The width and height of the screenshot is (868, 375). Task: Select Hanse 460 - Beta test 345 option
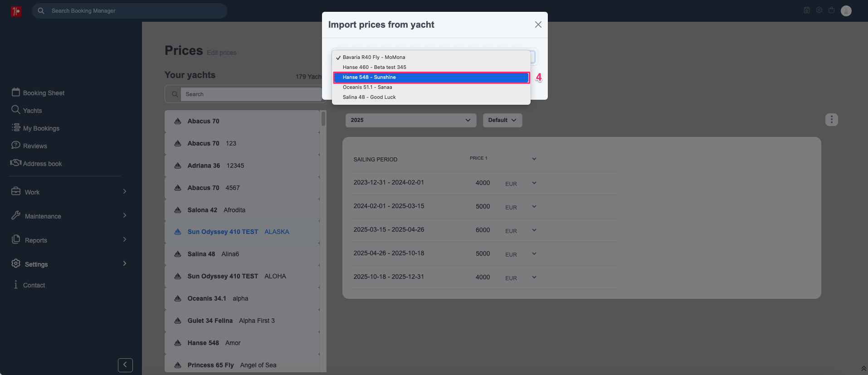coord(431,67)
